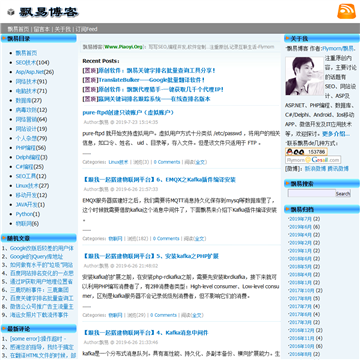Viewport: 360px width, 360px height.
Task: Open the 网络营销 category (64)
Action: [x=26, y=119]
